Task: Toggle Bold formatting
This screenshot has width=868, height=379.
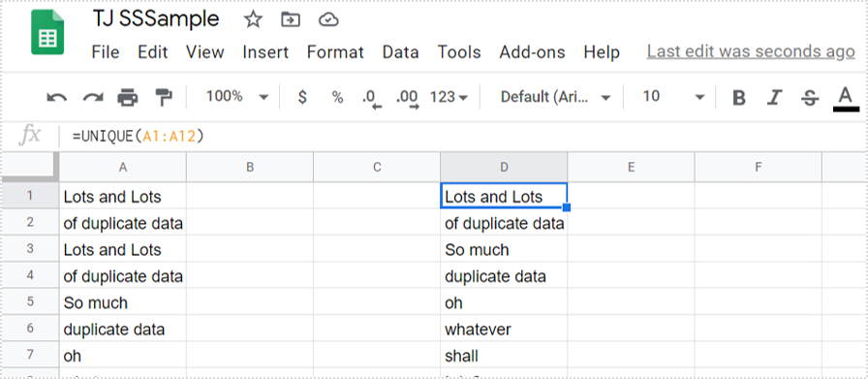Action: [x=738, y=98]
